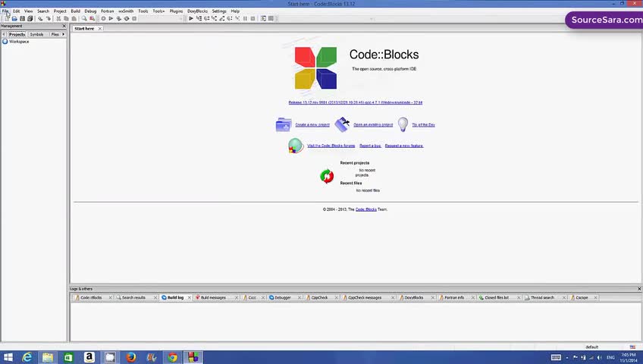Click the Save file toolbar icon
Image resolution: width=643 pixels, height=364 pixels.
[x=23, y=18]
